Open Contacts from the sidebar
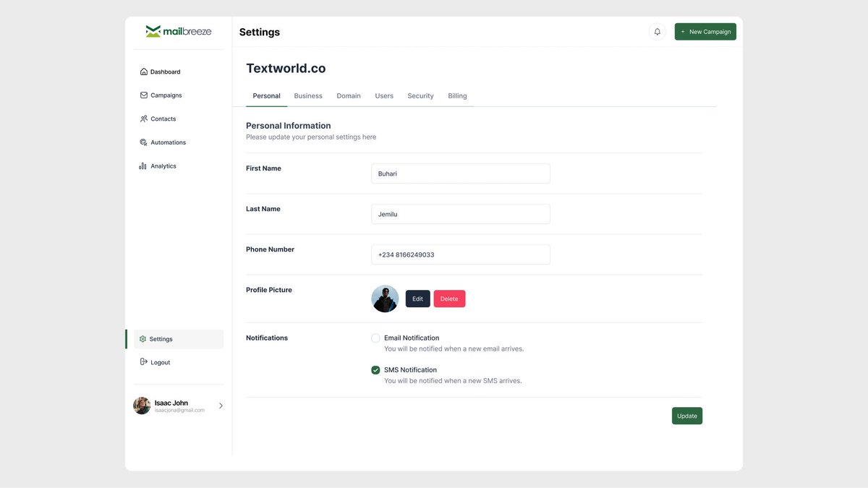This screenshot has height=488, width=868. [x=163, y=119]
